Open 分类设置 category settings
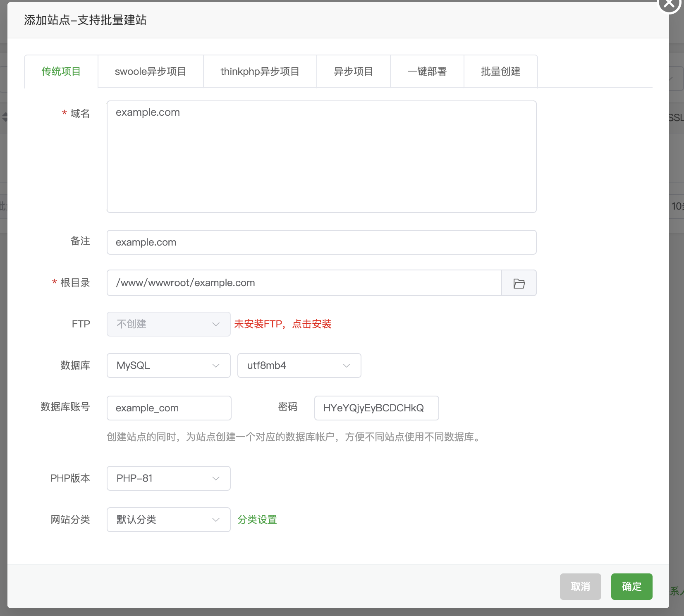684x616 pixels. point(257,520)
